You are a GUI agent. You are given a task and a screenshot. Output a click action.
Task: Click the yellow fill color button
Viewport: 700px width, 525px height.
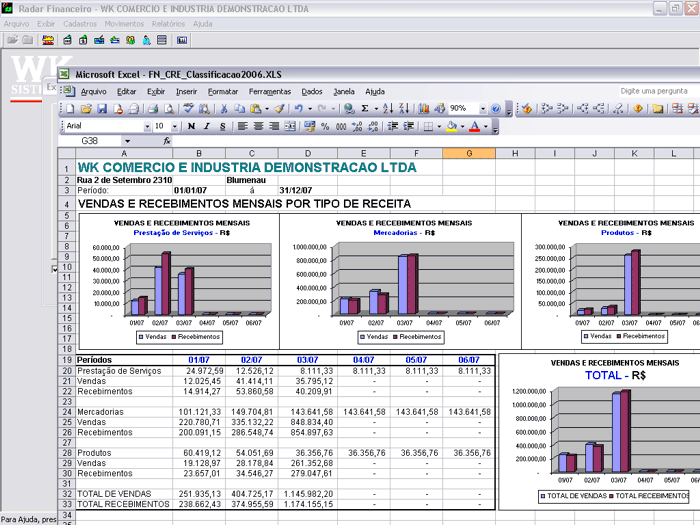click(x=452, y=127)
